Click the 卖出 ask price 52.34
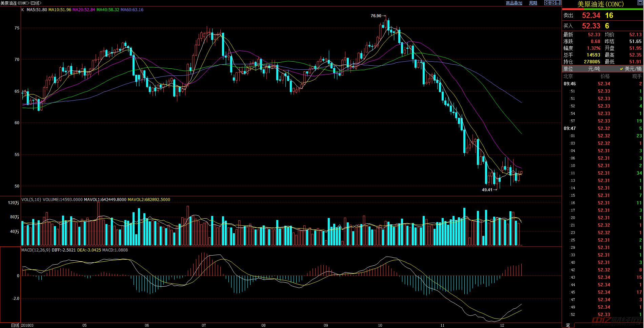Image resolution: width=644 pixels, height=328 pixels. [591, 16]
